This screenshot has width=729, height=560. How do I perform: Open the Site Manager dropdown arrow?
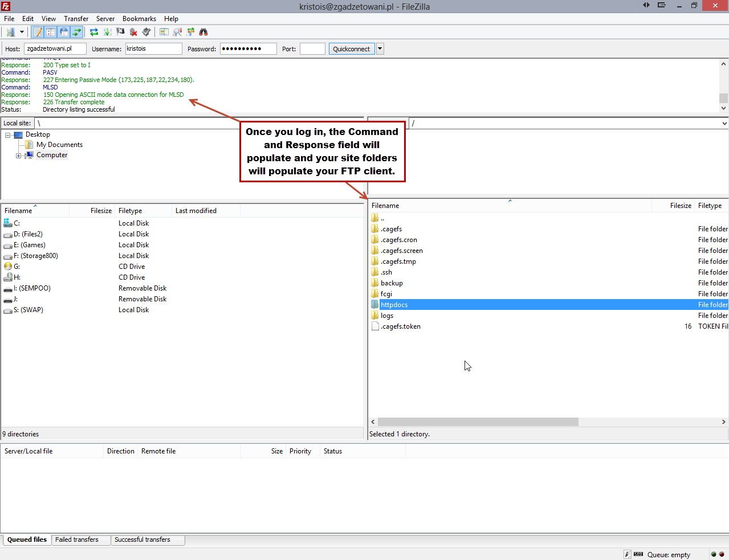click(22, 32)
